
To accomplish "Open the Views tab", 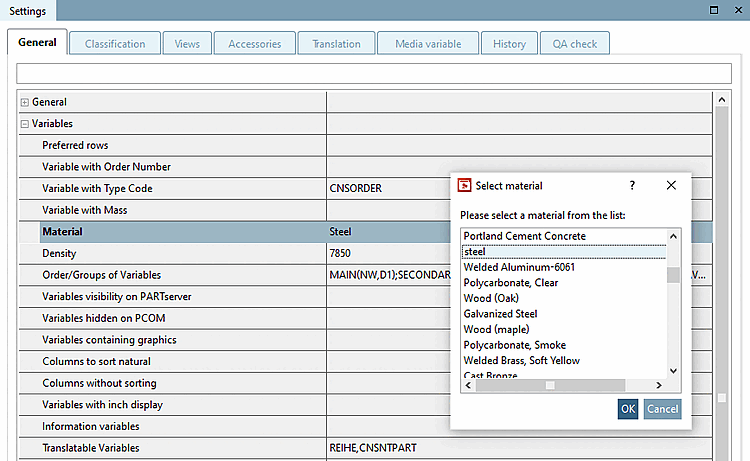I will (187, 44).
